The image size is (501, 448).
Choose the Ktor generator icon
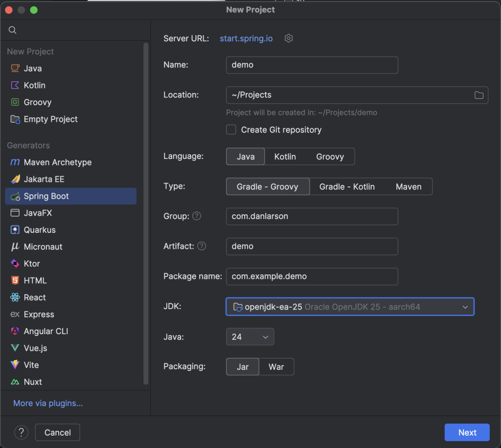(15, 264)
